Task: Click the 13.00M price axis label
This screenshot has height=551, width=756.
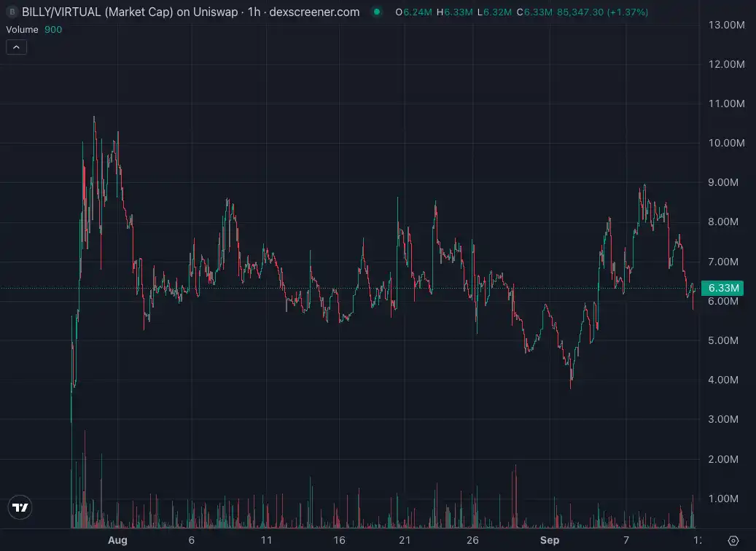Action: tap(726, 25)
